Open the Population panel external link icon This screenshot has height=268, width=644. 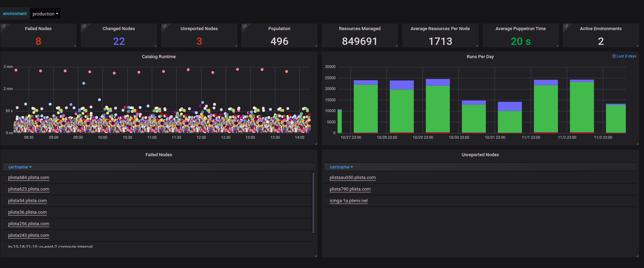coord(245,26)
